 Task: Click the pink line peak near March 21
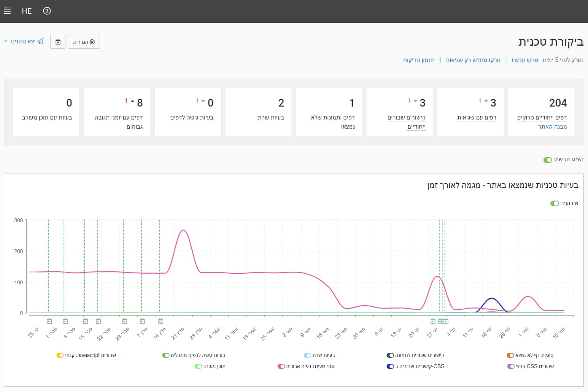tap(184, 230)
